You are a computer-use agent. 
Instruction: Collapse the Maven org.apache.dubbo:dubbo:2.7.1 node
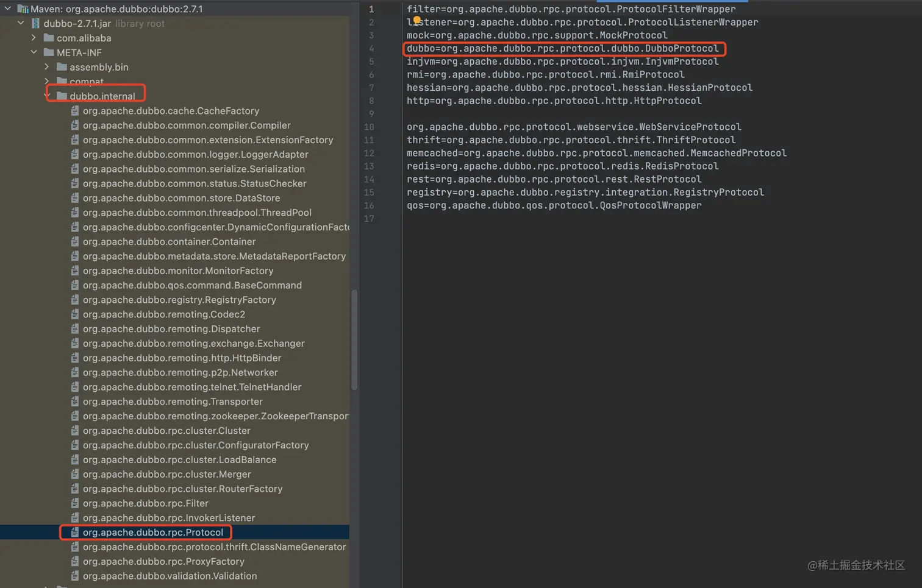7,9
